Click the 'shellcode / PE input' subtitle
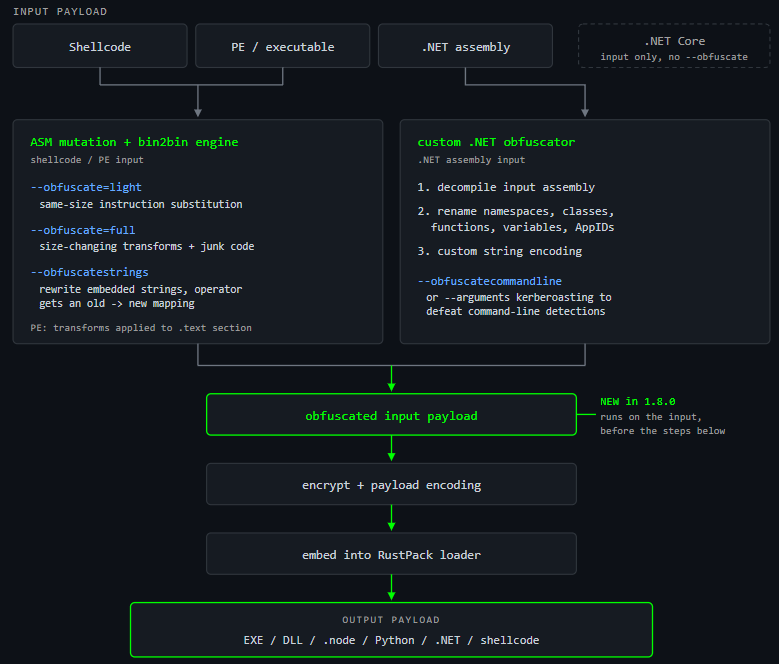Screen dimensions: 779x664 pyautogui.click(x=87, y=160)
